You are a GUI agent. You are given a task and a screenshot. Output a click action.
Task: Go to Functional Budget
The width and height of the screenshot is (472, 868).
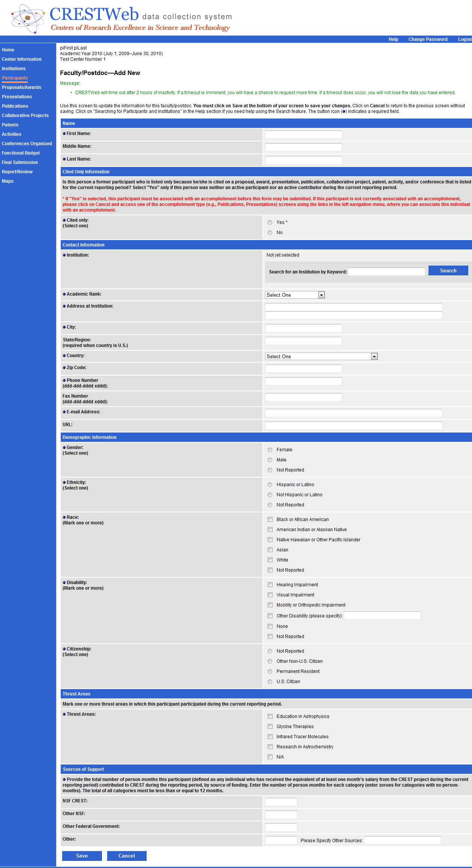[x=21, y=153]
